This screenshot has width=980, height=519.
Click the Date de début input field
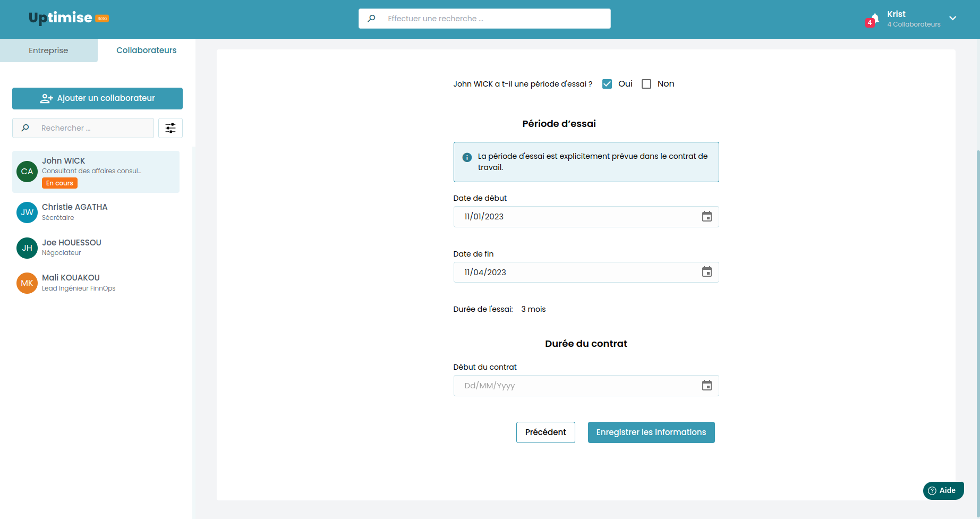(x=586, y=217)
